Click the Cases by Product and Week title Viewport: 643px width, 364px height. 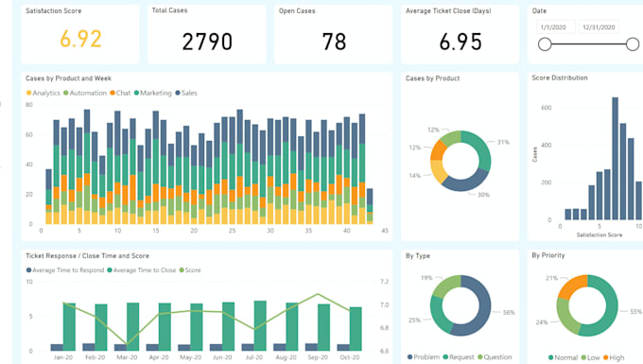point(68,78)
